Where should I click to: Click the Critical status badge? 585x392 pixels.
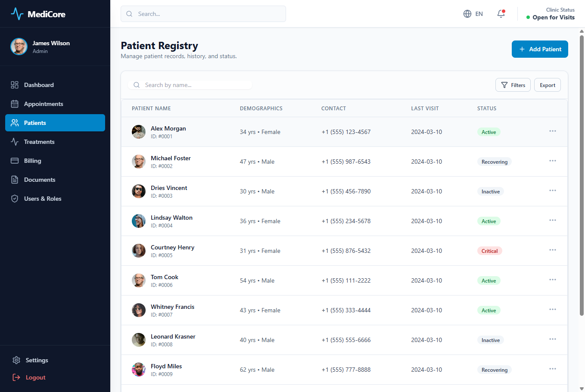click(489, 251)
